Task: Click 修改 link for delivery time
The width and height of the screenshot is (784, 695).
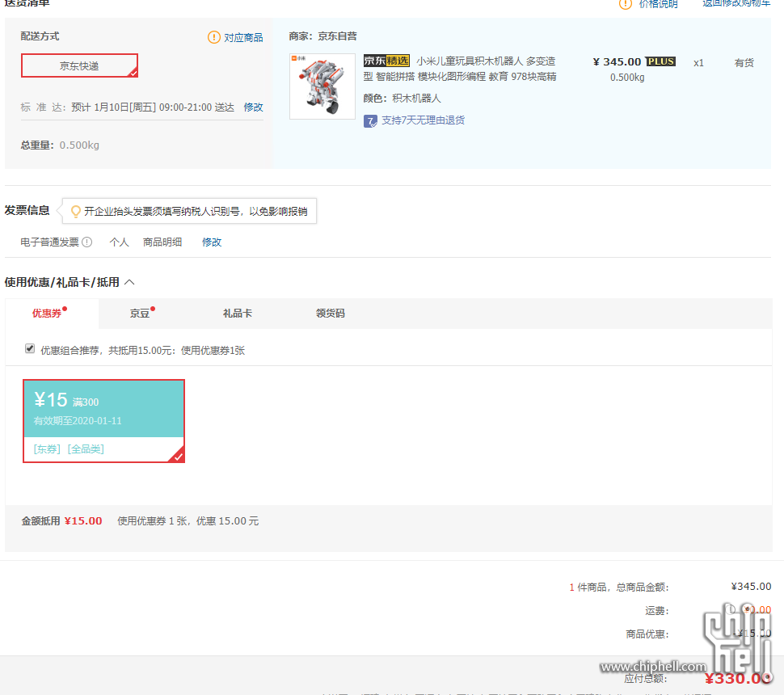Action: click(254, 107)
